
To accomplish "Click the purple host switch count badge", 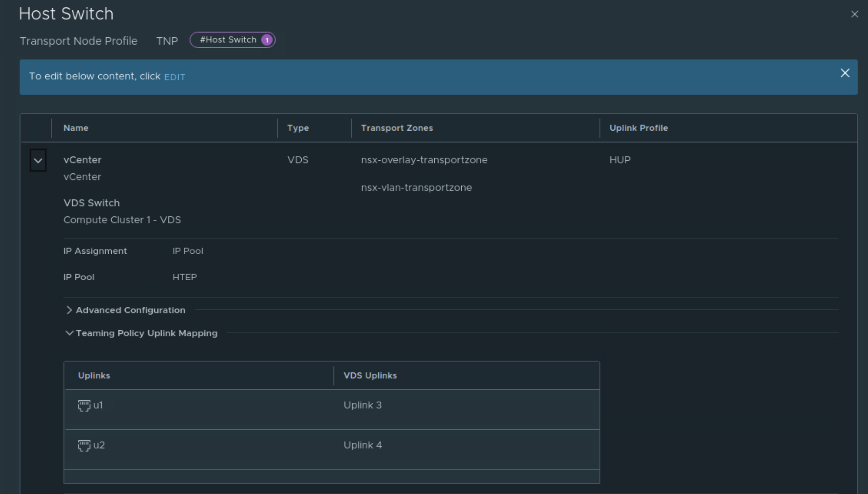I will [x=267, y=40].
